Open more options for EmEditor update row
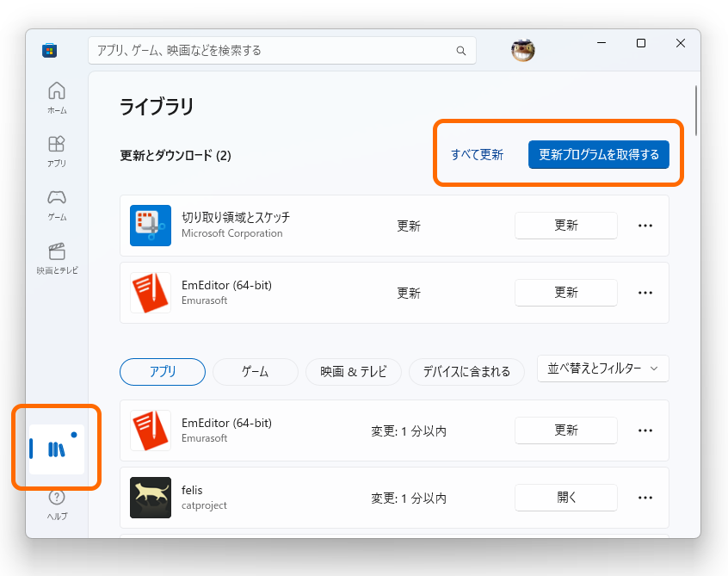Image resolution: width=728 pixels, height=576 pixels. click(x=645, y=293)
